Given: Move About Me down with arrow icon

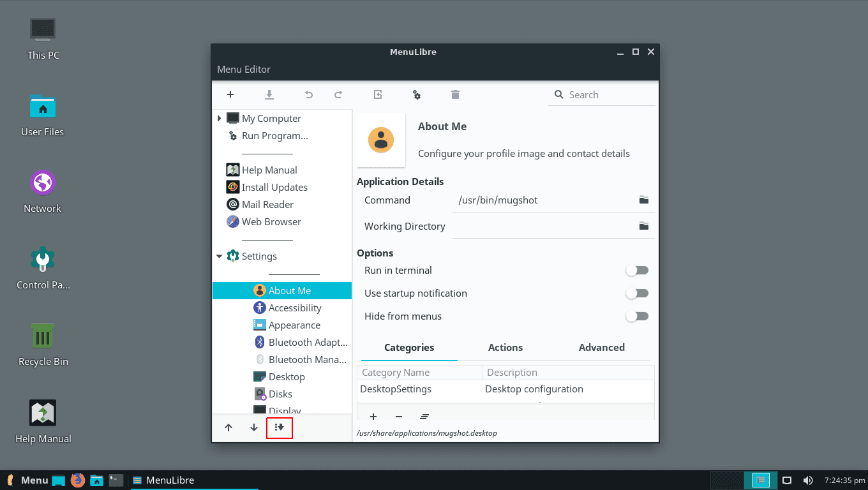Looking at the screenshot, I should 253,427.
